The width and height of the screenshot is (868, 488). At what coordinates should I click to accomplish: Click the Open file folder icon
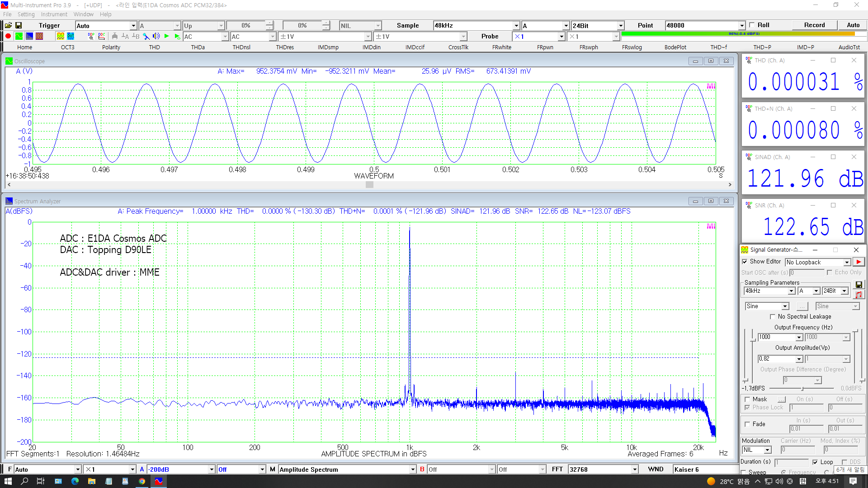click(8, 26)
